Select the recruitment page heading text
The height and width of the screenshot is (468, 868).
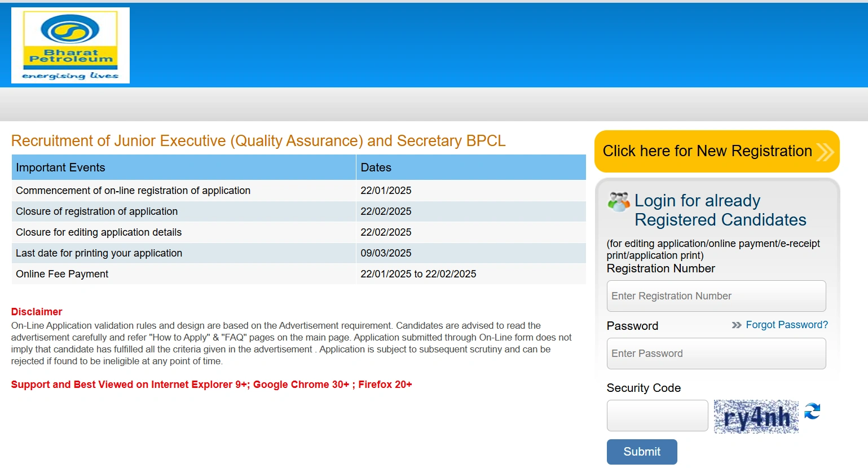point(258,140)
